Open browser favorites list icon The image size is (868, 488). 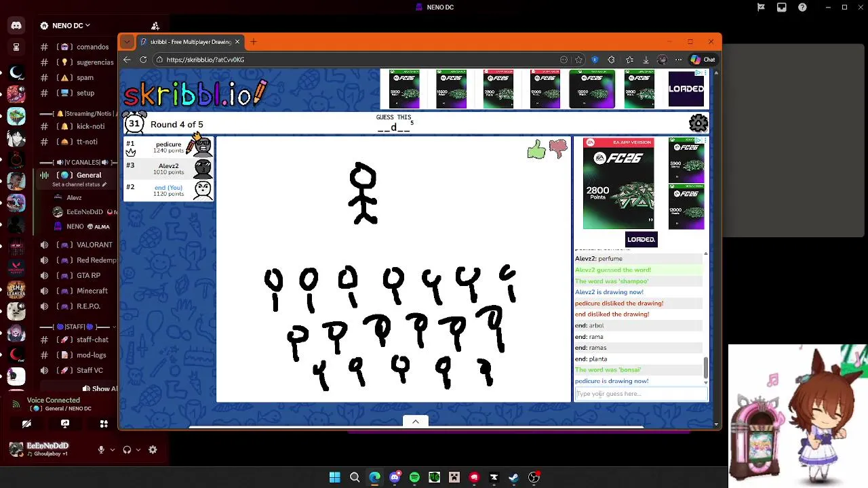629,60
